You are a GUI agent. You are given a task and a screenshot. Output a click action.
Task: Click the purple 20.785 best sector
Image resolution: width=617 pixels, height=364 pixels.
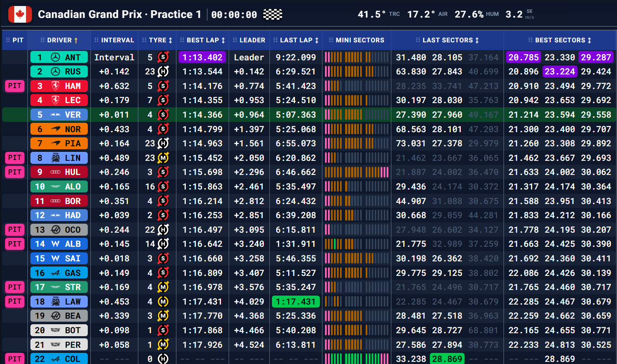[x=524, y=57]
